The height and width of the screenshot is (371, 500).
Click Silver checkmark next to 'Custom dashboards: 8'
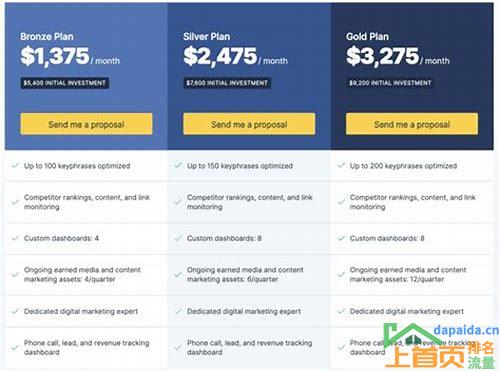click(x=178, y=238)
